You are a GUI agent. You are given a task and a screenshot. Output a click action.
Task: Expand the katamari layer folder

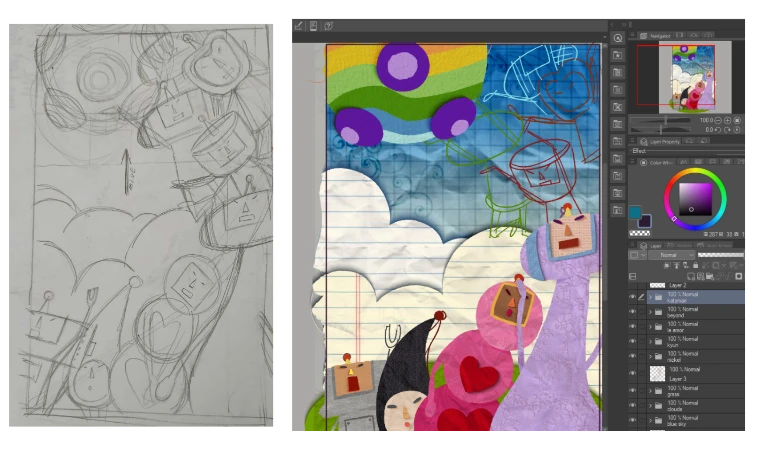tap(650, 297)
